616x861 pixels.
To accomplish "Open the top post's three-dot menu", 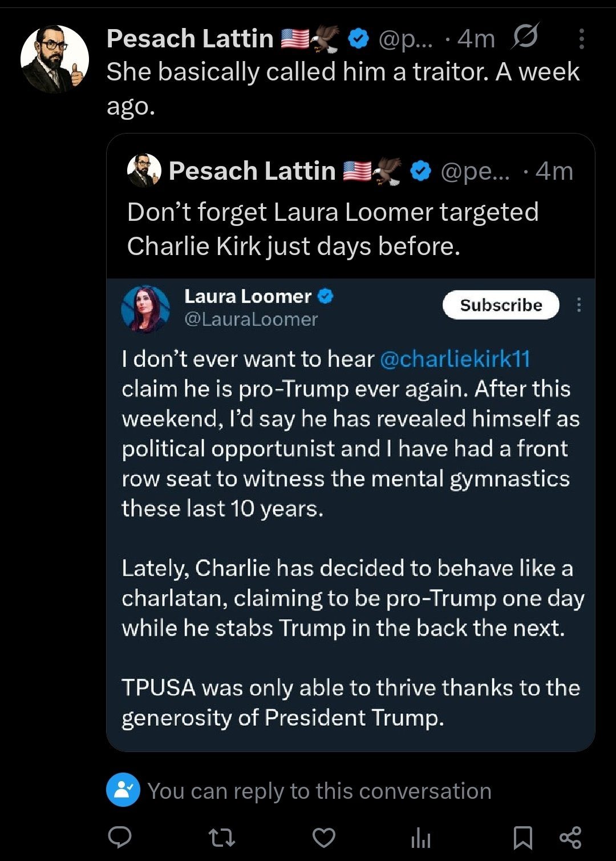I will click(581, 38).
